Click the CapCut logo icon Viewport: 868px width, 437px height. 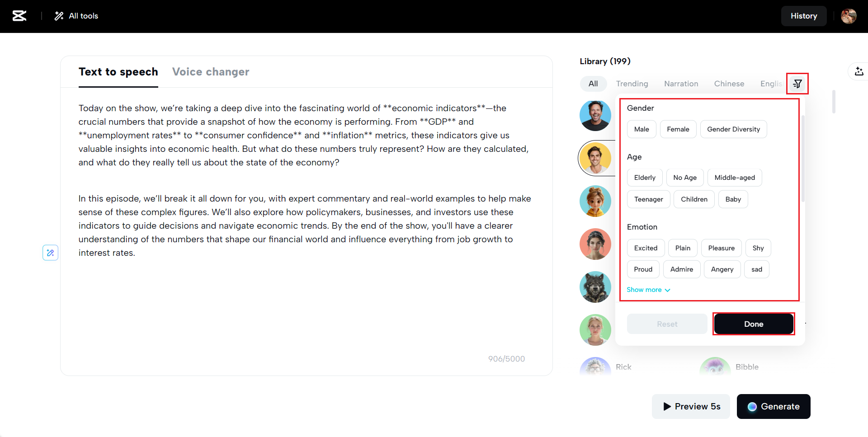pos(19,16)
